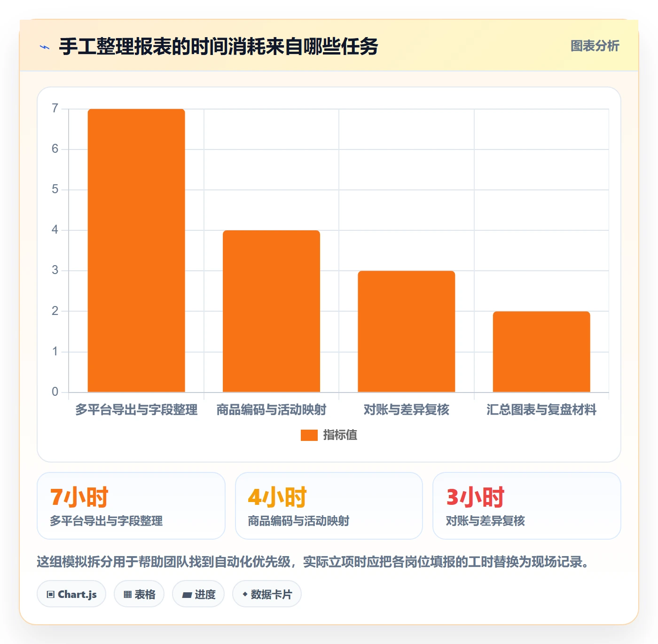The height and width of the screenshot is (644, 658).
Task: Click the 进度 tag chip
Action: (198, 594)
